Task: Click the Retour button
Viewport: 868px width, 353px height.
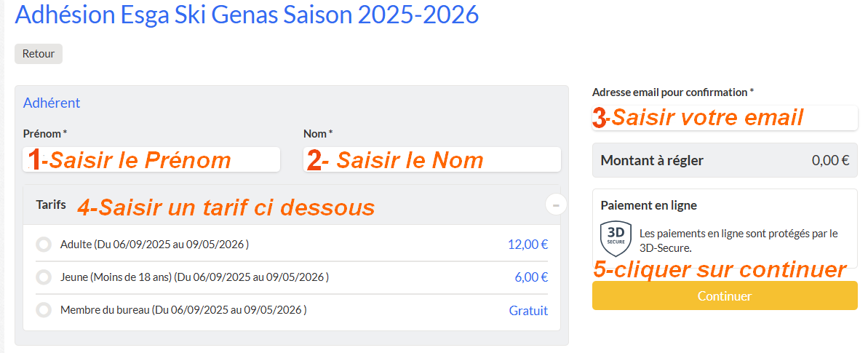Action: point(39,54)
